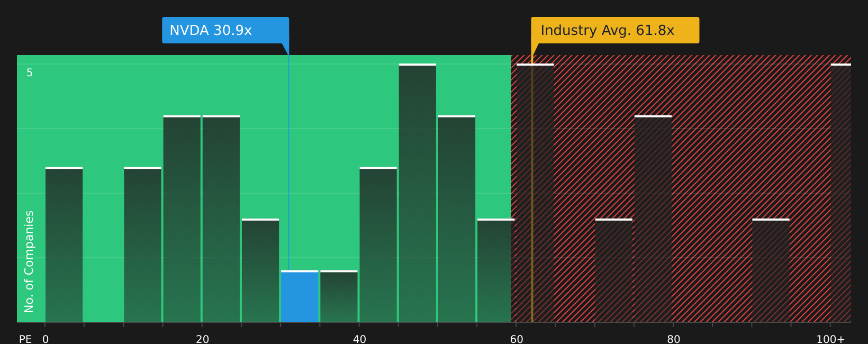This screenshot has width=868, height=344.
Task: Select the bar for PE 40 to 45
Action: point(378,245)
